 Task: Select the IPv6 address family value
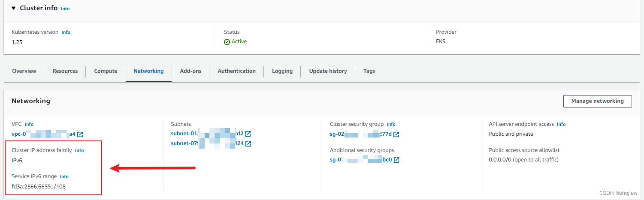coord(17,160)
